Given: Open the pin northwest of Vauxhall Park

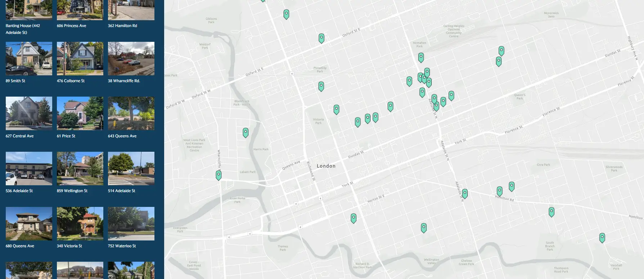Looking at the screenshot, I should tap(602, 238).
